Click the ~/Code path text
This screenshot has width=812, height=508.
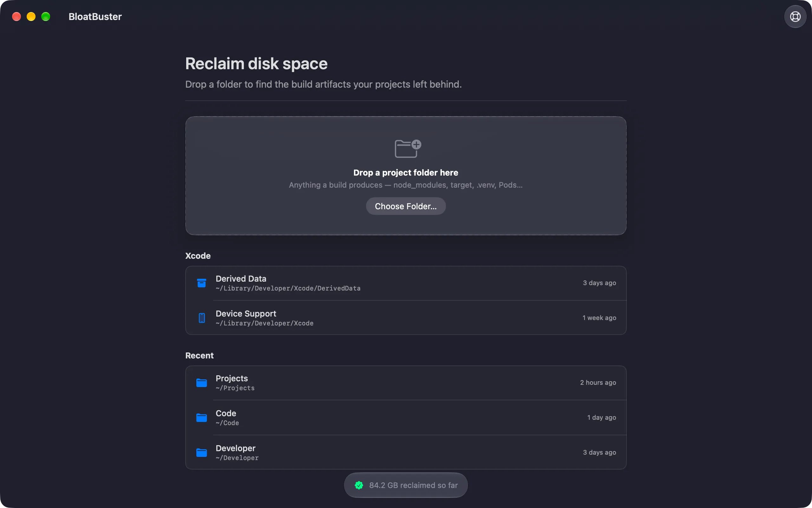point(227,423)
